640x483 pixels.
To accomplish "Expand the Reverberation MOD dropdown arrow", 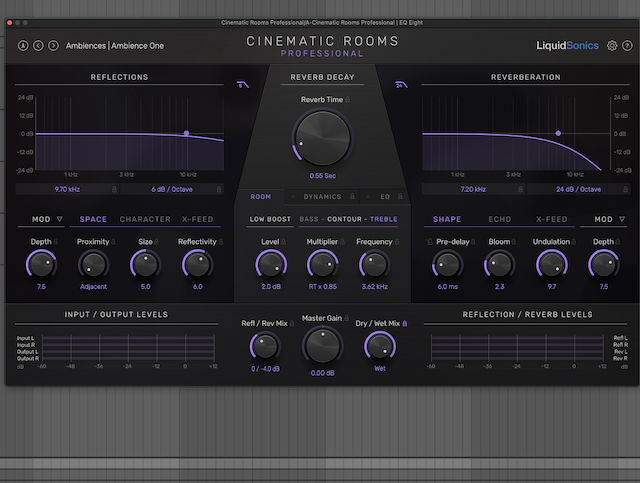I will [x=622, y=219].
